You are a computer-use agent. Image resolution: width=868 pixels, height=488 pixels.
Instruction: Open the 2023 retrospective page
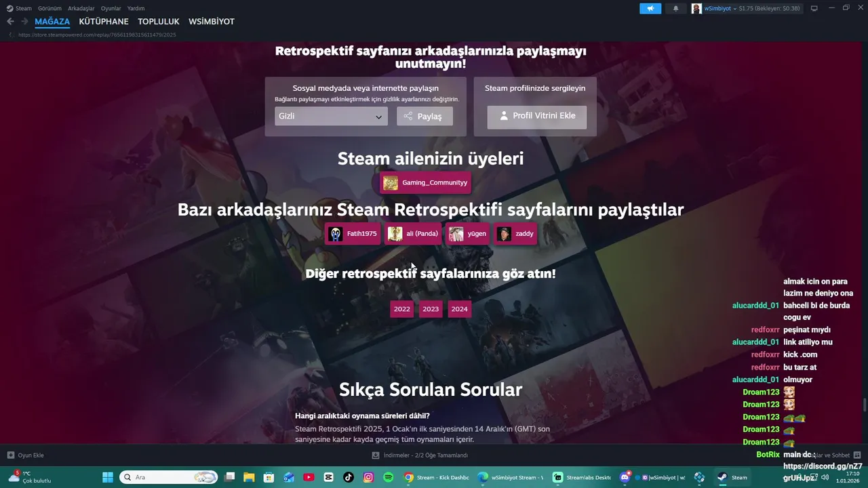pos(431,309)
